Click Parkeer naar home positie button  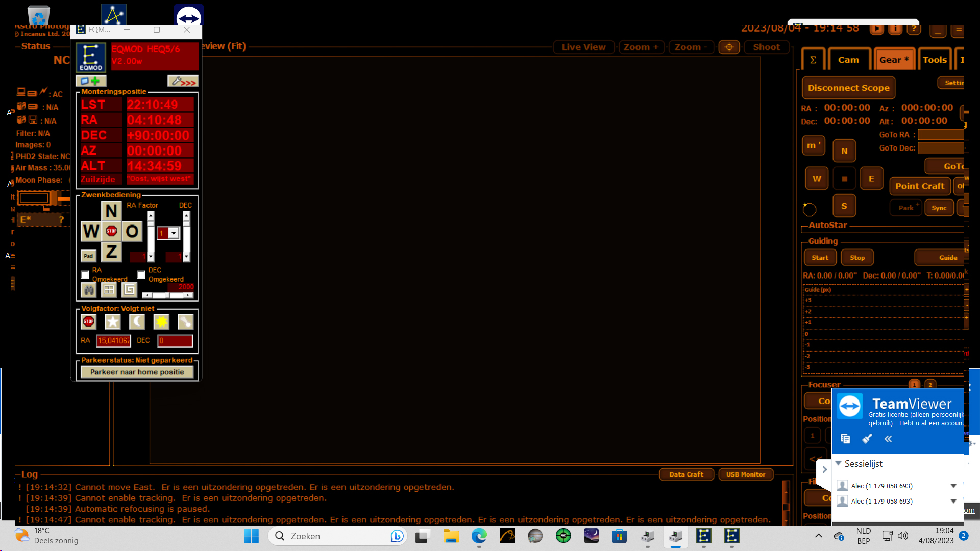(x=137, y=372)
